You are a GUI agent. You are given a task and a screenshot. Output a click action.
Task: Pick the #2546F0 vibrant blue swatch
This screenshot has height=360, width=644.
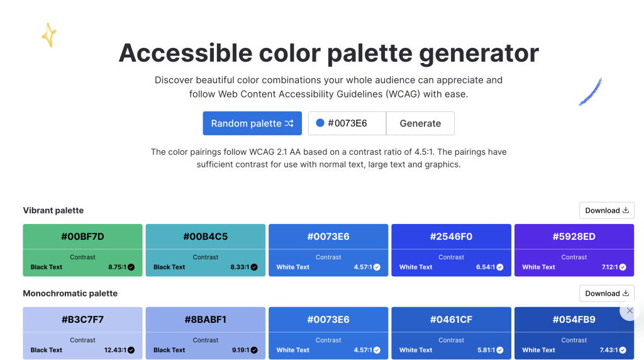451,237
